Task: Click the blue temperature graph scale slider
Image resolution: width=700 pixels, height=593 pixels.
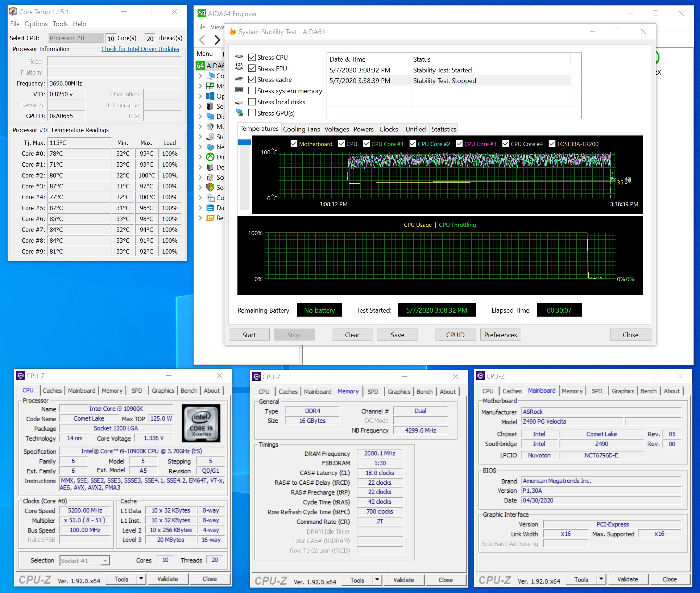Action: tap(244, 142)
